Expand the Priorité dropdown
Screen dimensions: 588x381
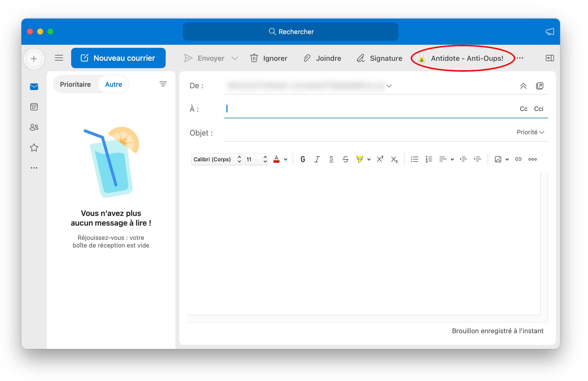[x=530, y=132]
